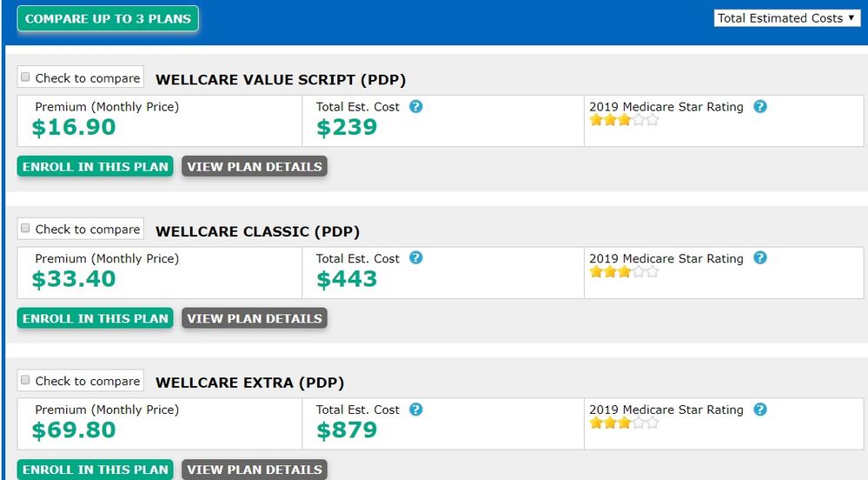Enroll in the Wellcare Extra plan
Viewport: 868px width, 480px height.
pyautogui.click(x=96, y=470)
